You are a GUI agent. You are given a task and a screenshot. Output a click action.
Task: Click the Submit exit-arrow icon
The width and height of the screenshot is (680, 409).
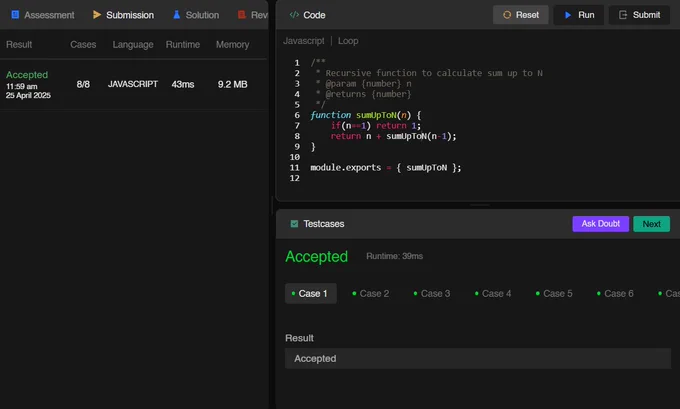pyautogui.click(x=623, y=15)
